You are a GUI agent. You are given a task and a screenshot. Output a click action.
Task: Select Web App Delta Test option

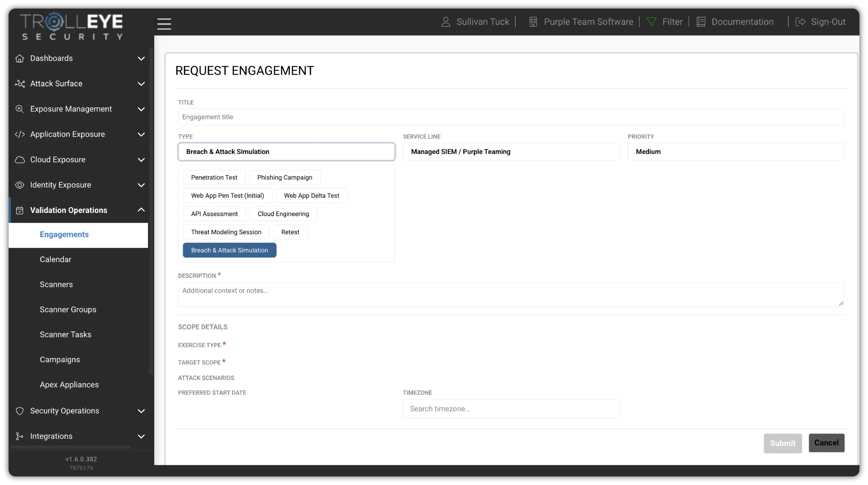point(311,196)
